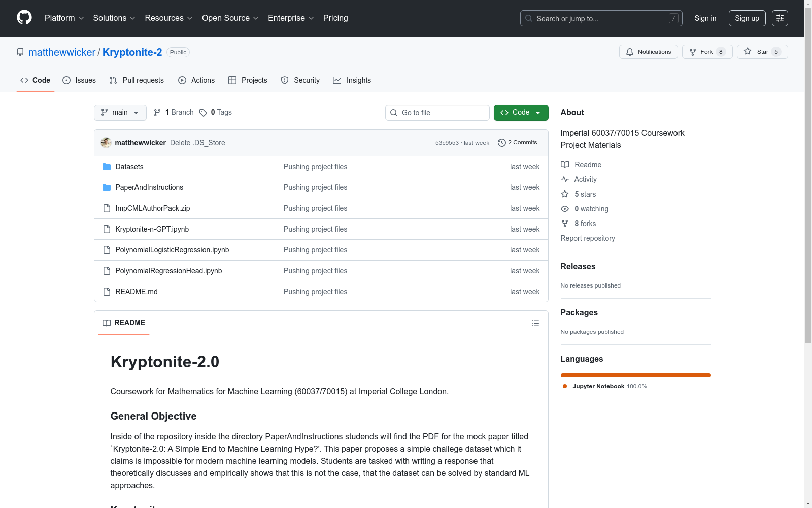
Task: Open commit hash 53c9553
Action: [447, 143]
